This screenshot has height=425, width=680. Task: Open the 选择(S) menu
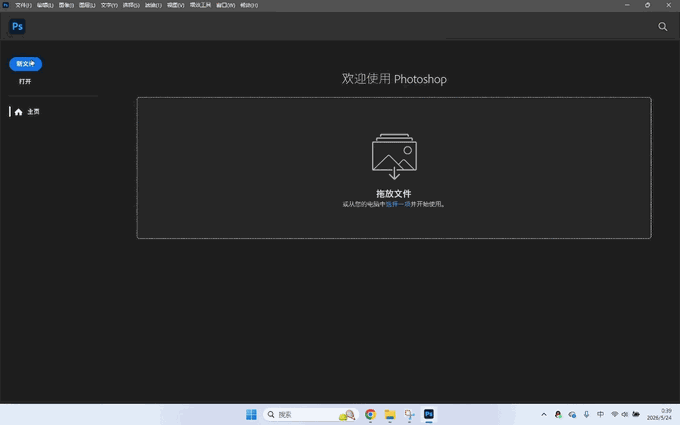tap(131, 5)
